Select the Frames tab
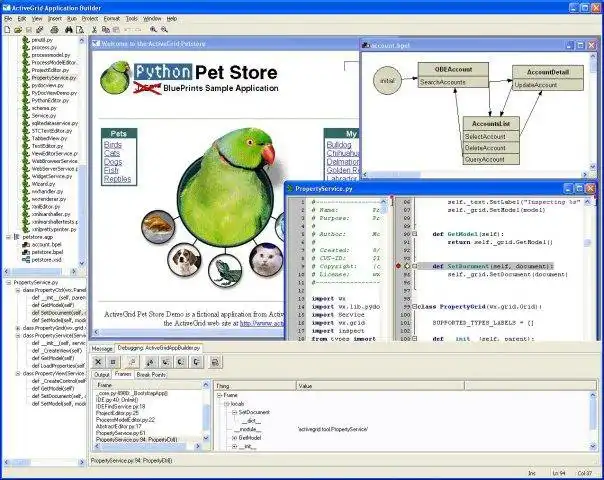Screen dimensions: 604x480 click(123, 374)
